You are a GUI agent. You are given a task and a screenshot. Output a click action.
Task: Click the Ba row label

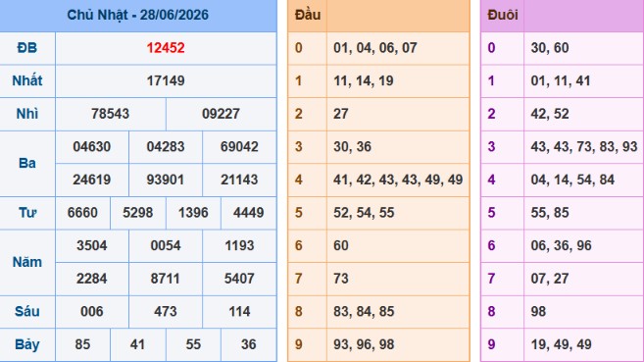coord(27,163)
